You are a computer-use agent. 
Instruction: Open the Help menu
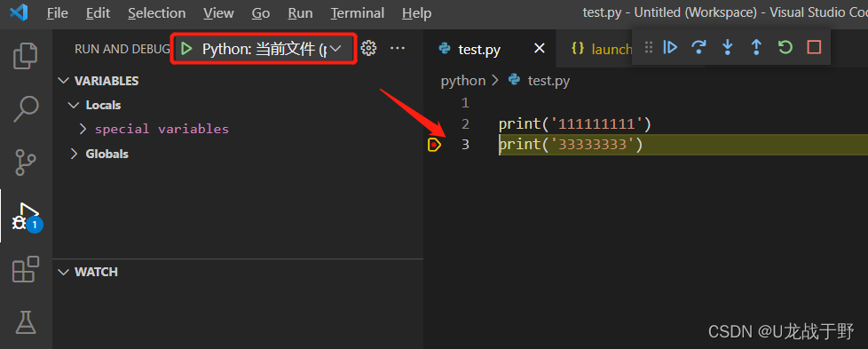[x=417, y=12]
